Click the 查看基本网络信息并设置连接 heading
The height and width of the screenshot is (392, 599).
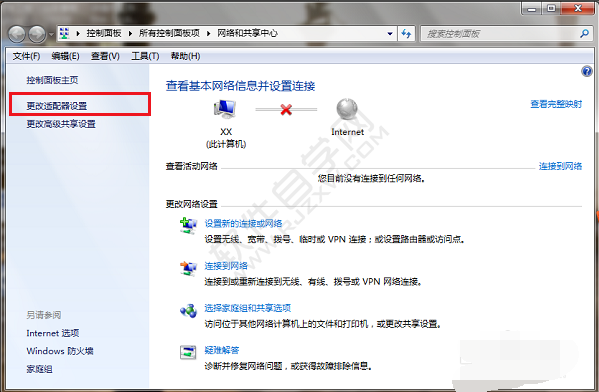pos(240,86)
